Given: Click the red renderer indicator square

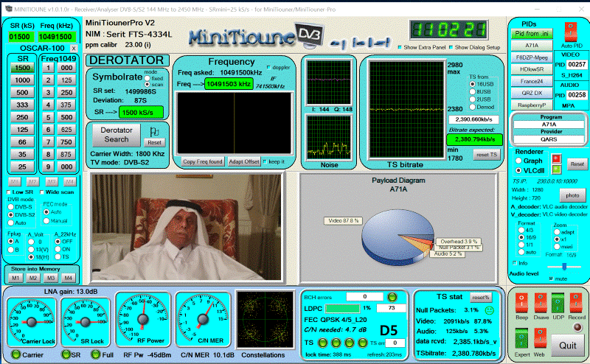Looking at the screenshot, I should pyautogui.click(x=556, y=158).
